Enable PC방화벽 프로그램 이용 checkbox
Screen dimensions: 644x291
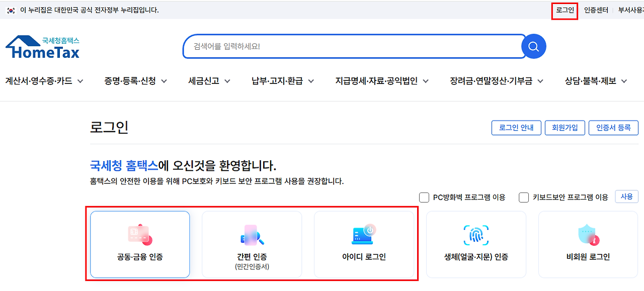424,198
